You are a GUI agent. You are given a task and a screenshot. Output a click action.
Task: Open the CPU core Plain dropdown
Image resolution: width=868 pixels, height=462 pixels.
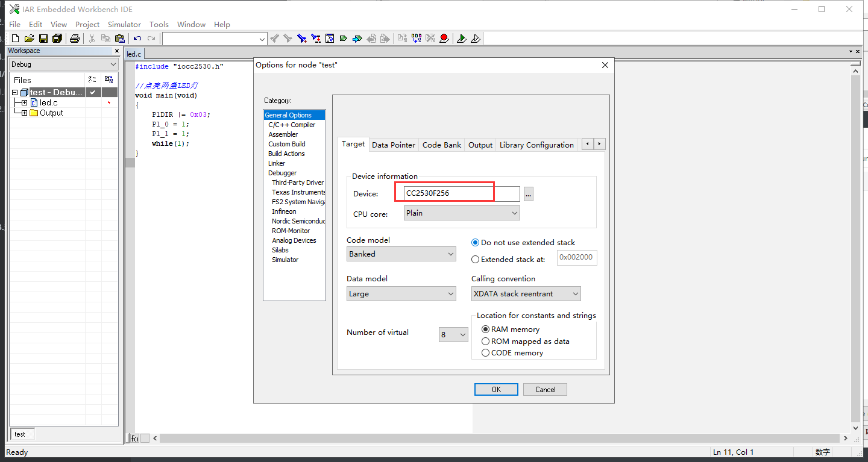pyautogui.click(x=462, y=213)
